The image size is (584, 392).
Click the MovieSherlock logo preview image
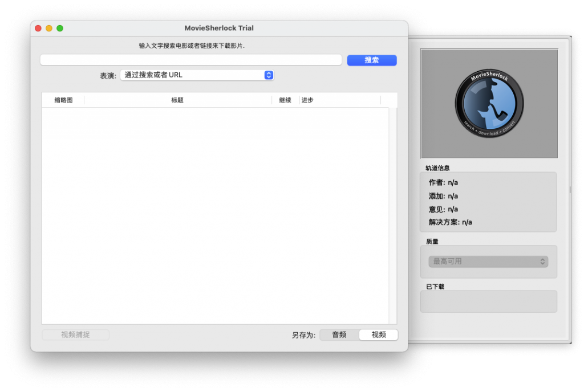click(x=489, y=104)
